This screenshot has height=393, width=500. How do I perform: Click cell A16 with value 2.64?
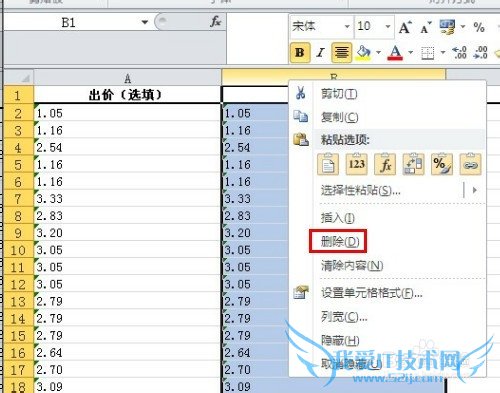(127, 352)
